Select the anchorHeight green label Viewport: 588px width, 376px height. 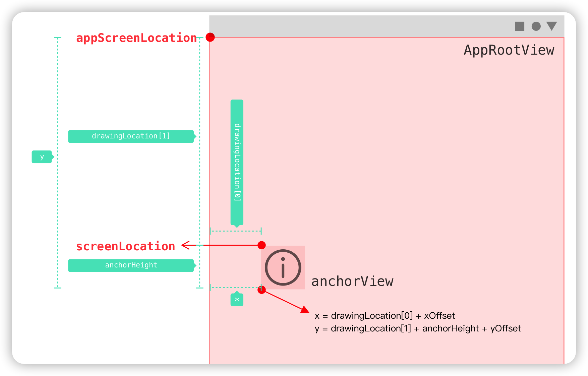(132, 265)
